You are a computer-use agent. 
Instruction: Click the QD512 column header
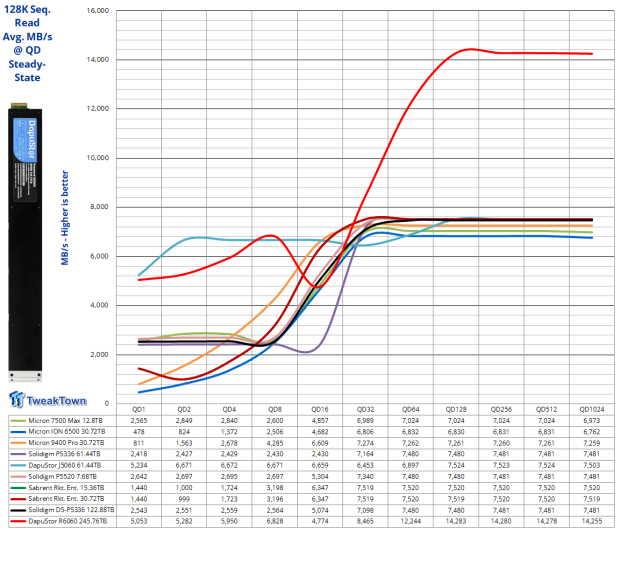click(546, 409)
